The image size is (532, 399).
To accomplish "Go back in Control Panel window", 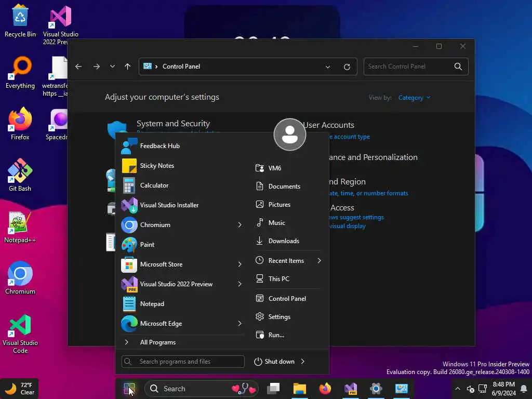I will (78, 66).
